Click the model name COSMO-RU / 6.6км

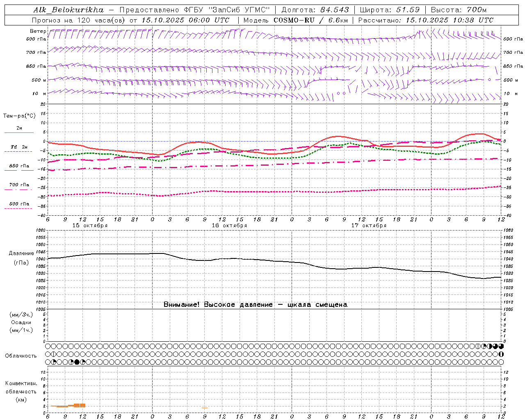pyautogui.click(x=310, y=20)
